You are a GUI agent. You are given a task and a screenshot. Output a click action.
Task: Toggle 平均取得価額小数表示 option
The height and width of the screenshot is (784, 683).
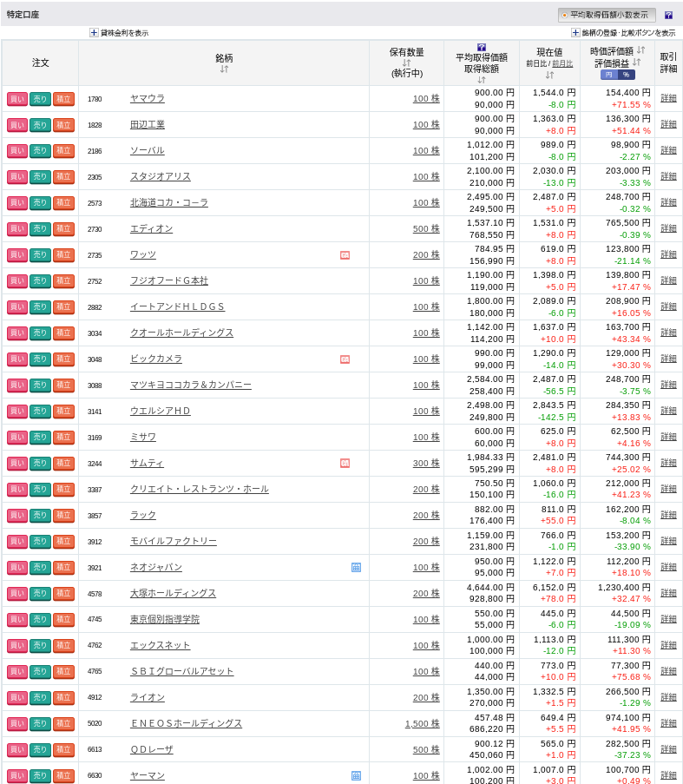(x=607, y=15)
